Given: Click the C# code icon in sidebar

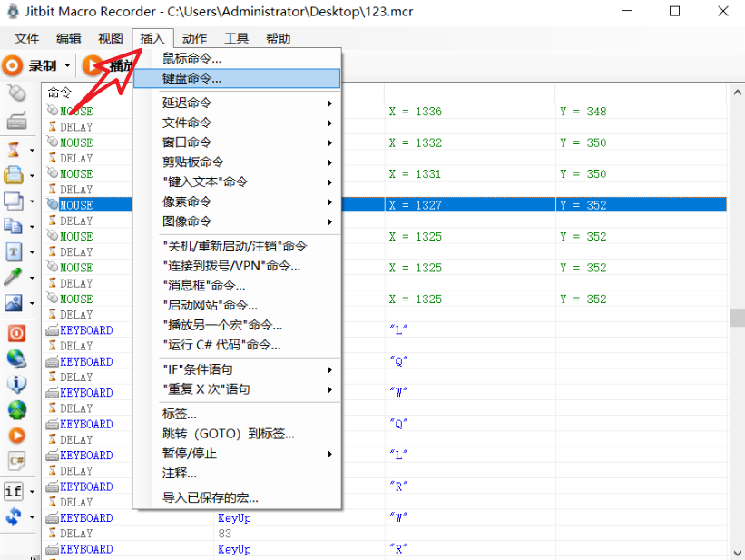Looking at the screenshot, I should [16, 461].
